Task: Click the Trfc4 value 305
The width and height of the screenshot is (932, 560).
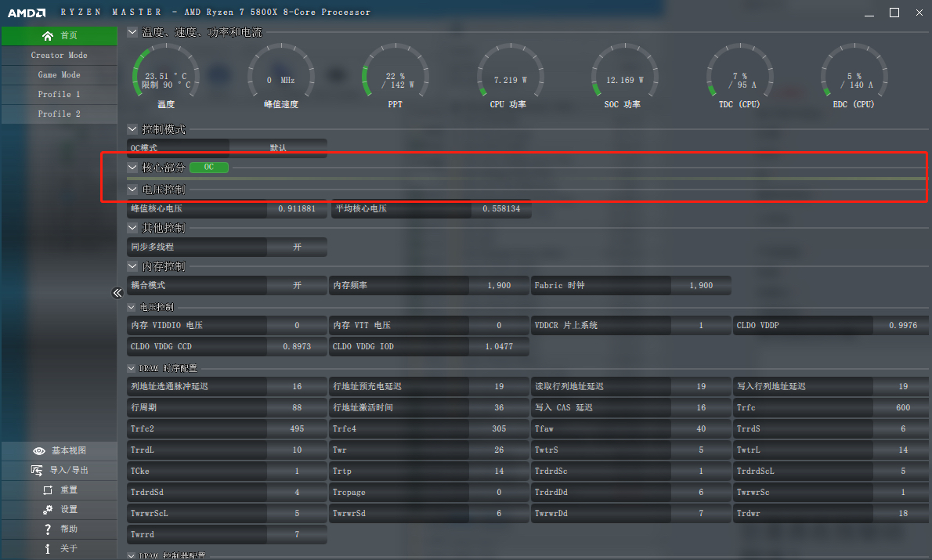Action: click(x=499, y=429)
